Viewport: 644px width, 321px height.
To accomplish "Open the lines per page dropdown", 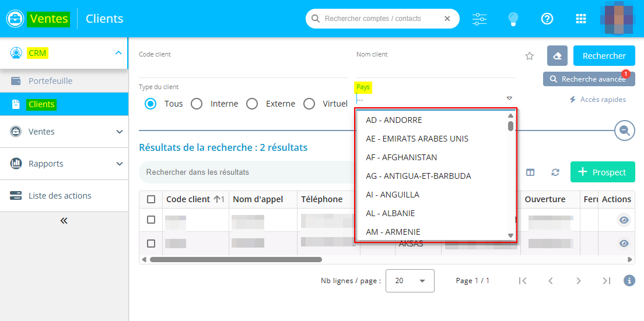I will [410, 280].
